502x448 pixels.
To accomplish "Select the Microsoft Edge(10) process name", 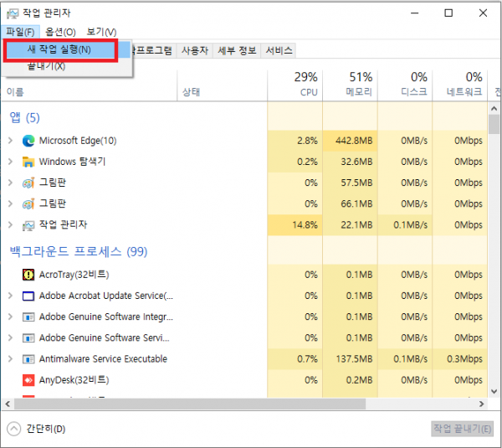I will pos(78,141).
